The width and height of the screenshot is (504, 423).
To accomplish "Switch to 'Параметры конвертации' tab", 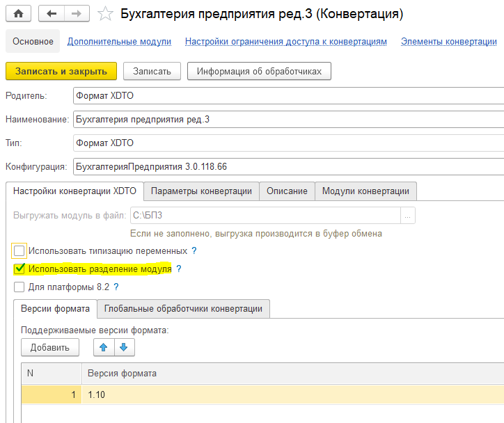I will tap(201, 191).
